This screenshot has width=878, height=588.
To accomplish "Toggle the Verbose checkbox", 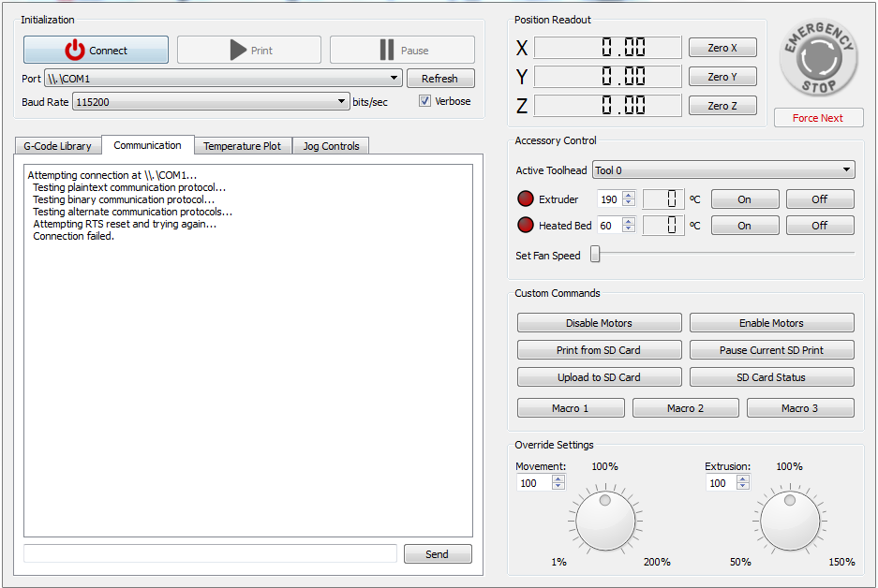I will pos(425,101).
